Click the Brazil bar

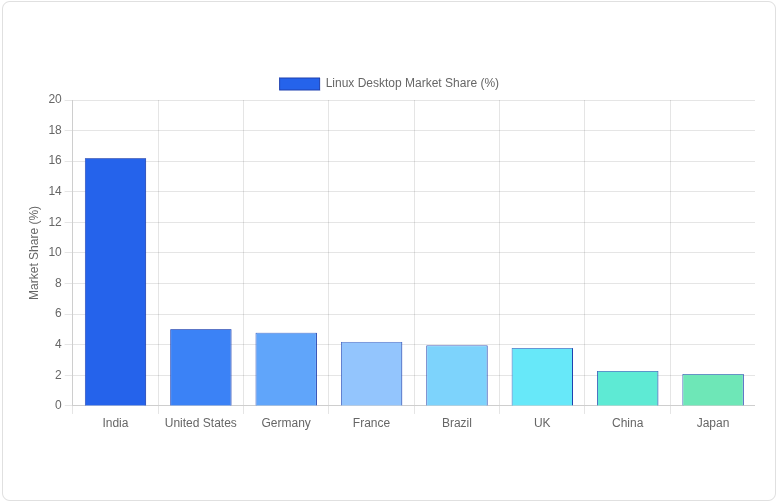coord(457,375)
